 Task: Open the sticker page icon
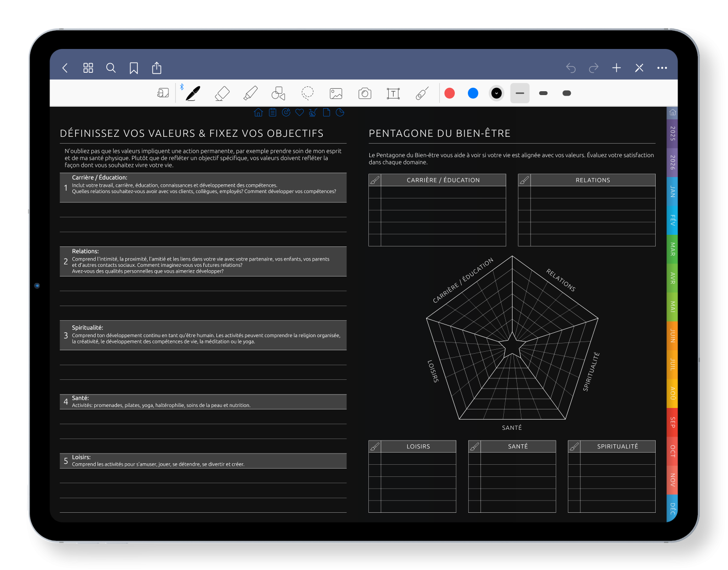pos(340,113)
